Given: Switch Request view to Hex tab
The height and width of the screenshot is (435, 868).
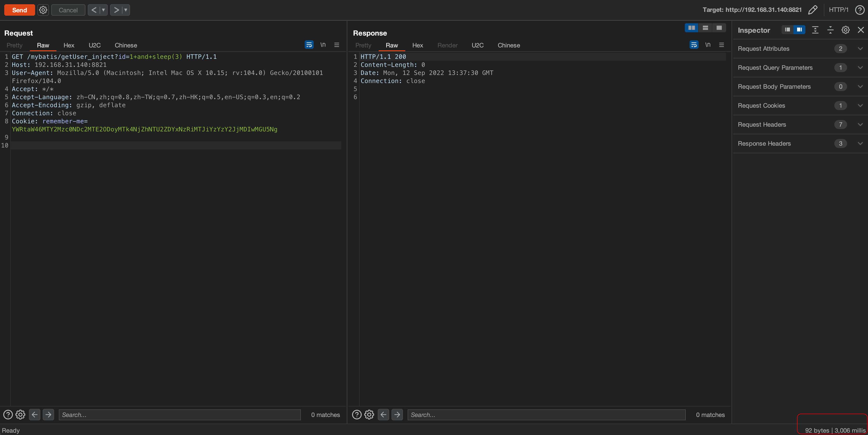Looking at the screenshot, I should click(69, 45).
